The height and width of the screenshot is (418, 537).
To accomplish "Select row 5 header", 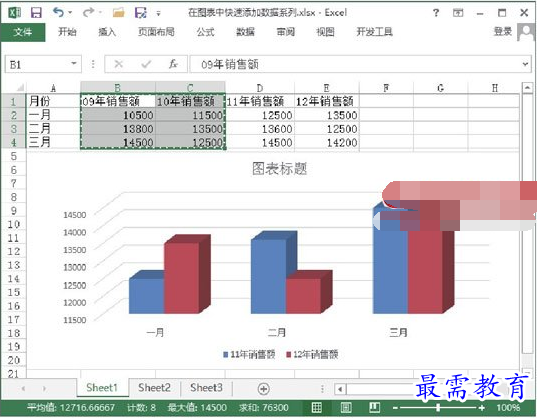I will 13,156.
